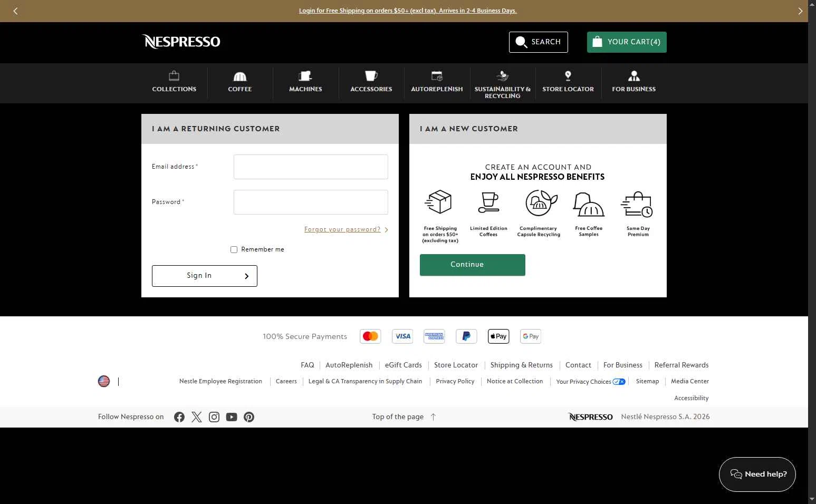
Task: Open AutoReplenish footer link
Action: pos(349,365)
